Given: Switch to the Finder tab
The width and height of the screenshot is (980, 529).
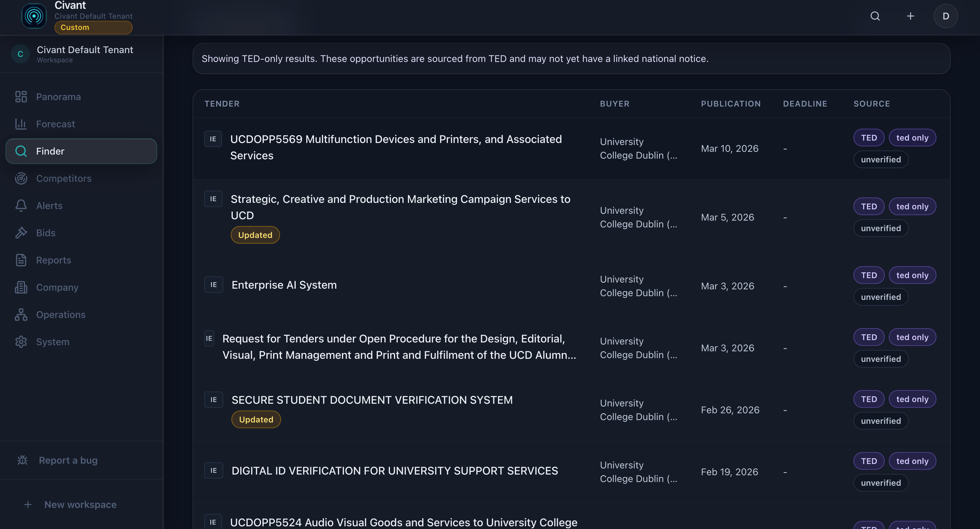Looking at the screenshot, I should (50, 151).
